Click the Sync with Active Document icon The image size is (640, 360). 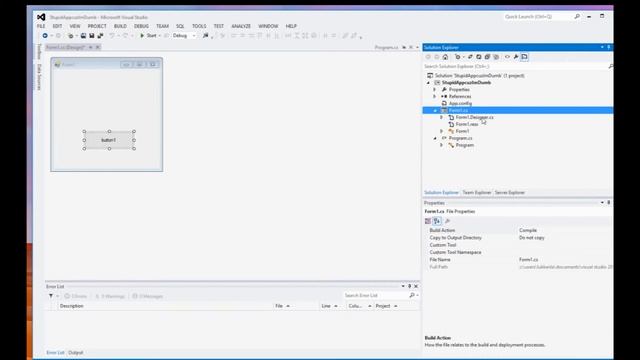470,57
